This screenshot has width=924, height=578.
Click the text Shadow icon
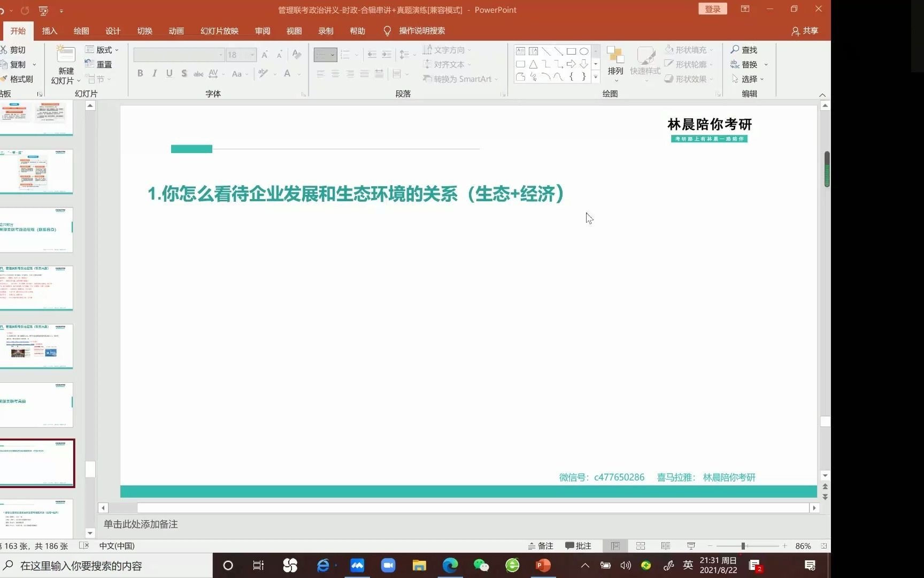(x=184, y=73)
